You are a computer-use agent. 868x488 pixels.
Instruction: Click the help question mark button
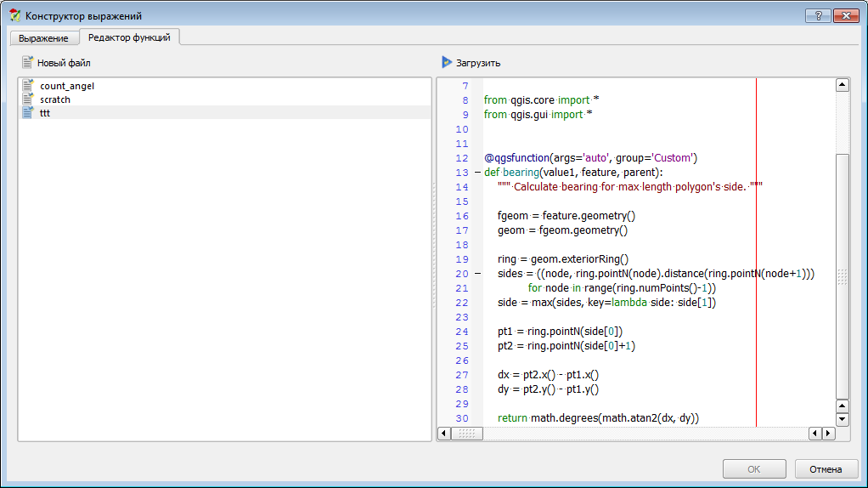coord(817,15)
